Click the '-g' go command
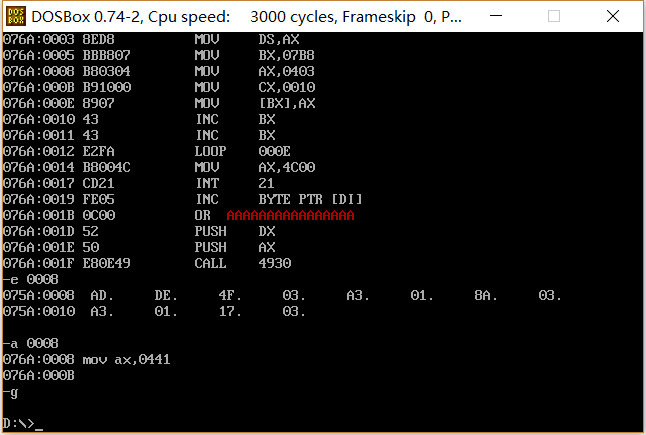 (x=11, y=392)
